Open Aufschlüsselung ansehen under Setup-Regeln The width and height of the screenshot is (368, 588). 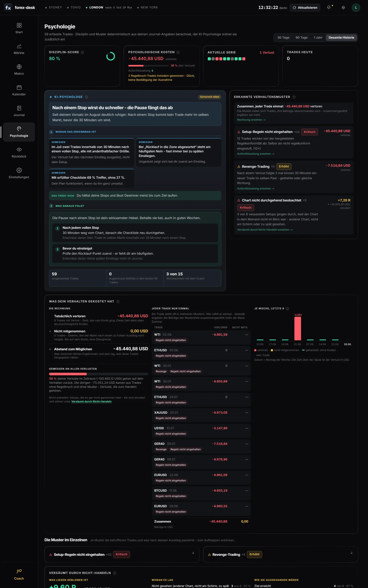tap(256, 154)
